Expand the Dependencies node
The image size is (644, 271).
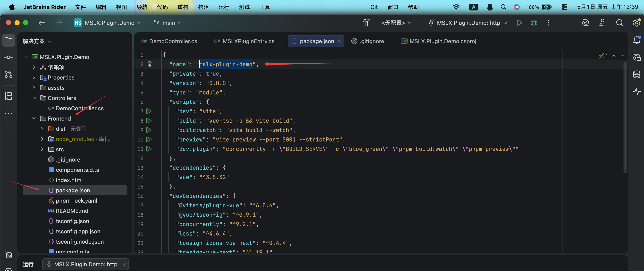(34, 67)
